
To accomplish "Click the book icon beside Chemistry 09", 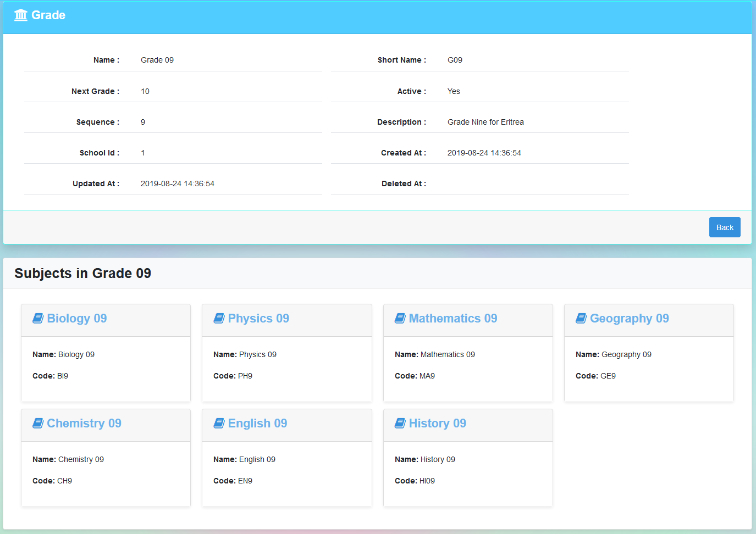I will (x=38, y=424).
